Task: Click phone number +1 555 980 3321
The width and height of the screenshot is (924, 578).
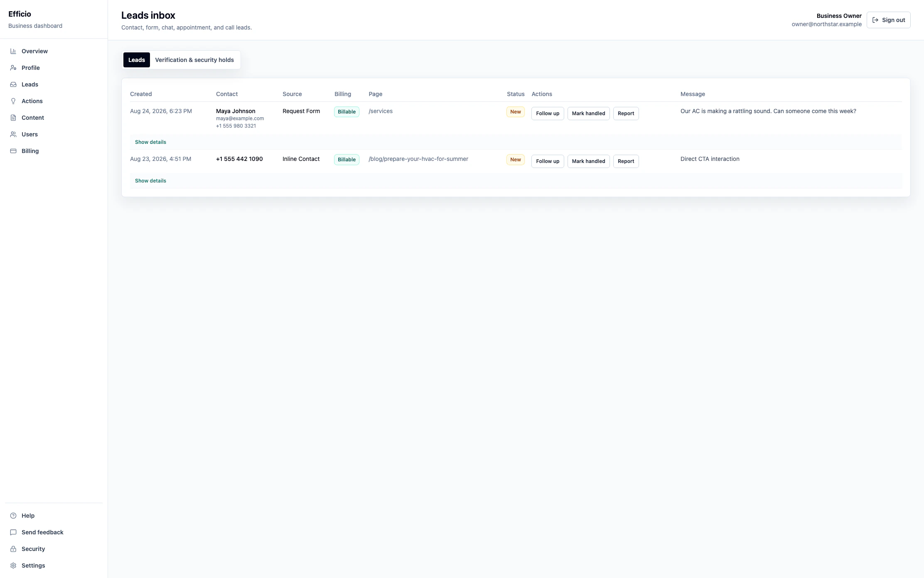Action: click(236, 126)
